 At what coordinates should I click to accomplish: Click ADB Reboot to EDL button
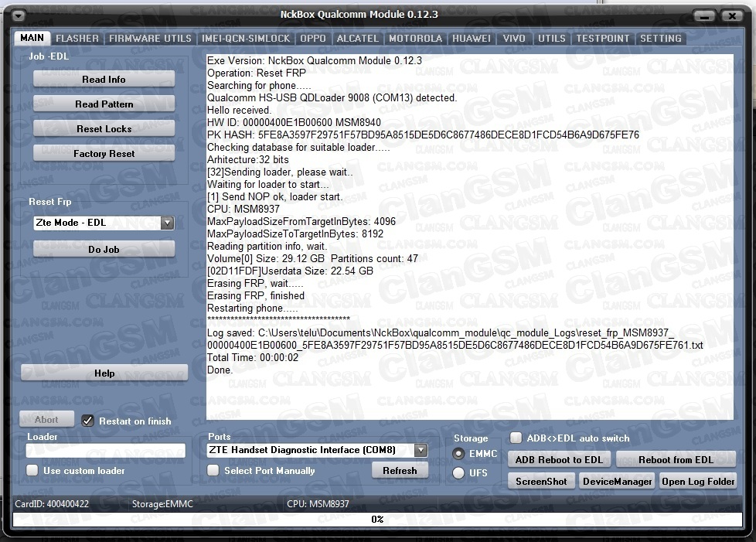point(560,459)
